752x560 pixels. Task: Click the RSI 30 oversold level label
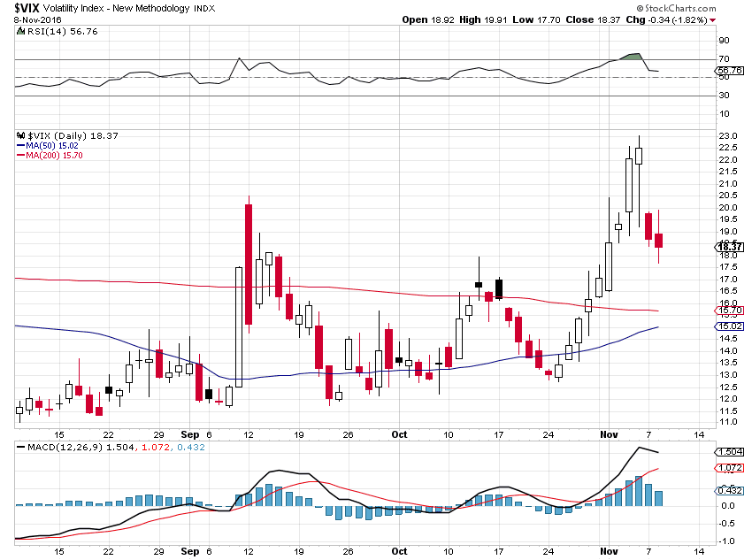(724, 95)
